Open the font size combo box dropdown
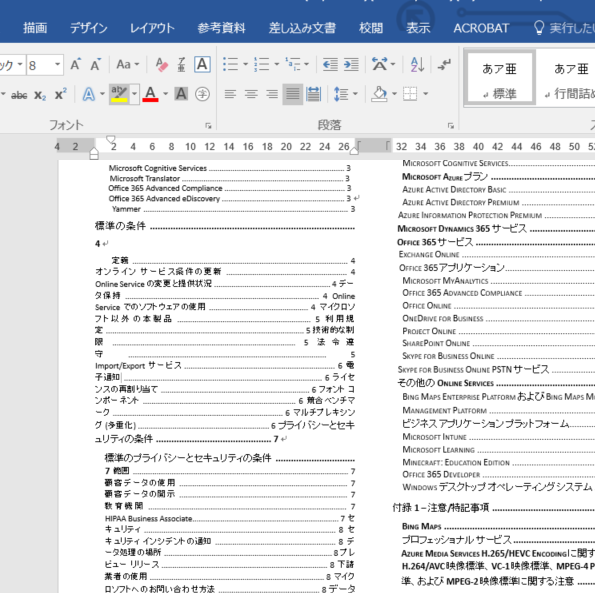 pos(57,64)
